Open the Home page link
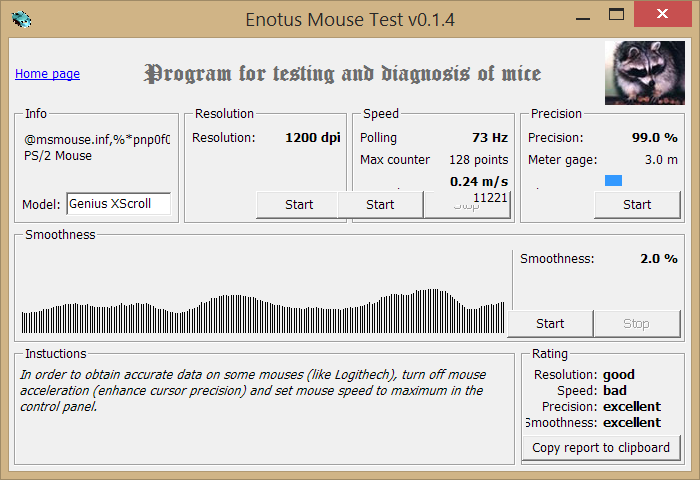 point(47,74)
